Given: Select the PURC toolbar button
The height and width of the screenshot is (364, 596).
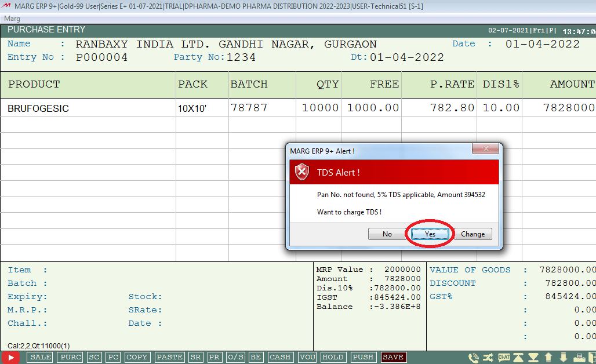Looking at the screenshot, I should [70, 357].
